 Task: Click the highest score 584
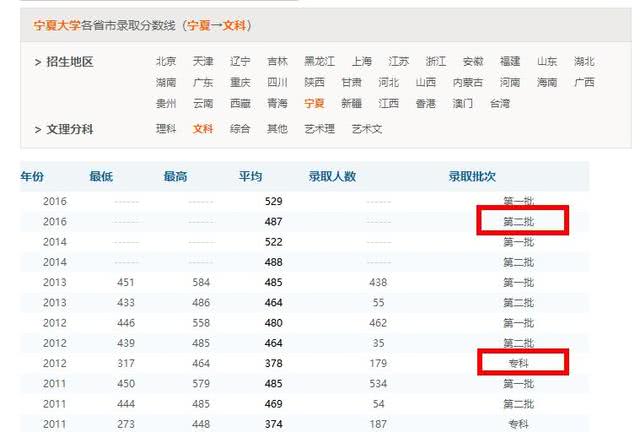201,283
